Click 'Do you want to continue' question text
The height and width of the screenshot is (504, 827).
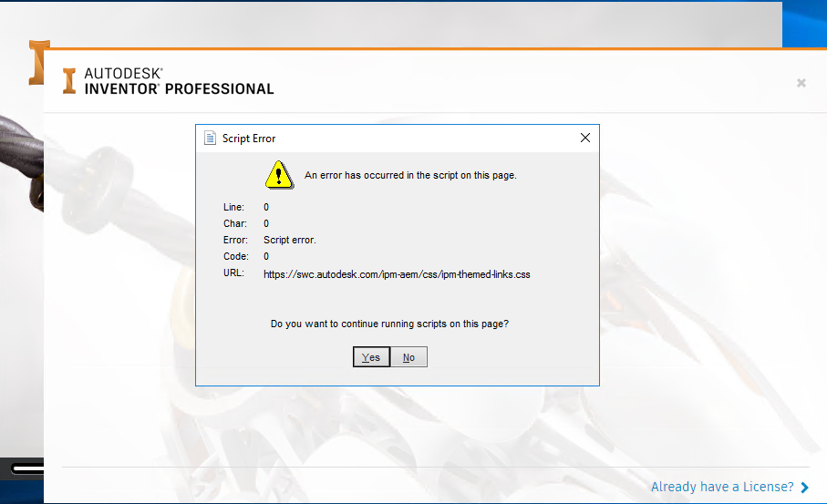tap(389, 324)
